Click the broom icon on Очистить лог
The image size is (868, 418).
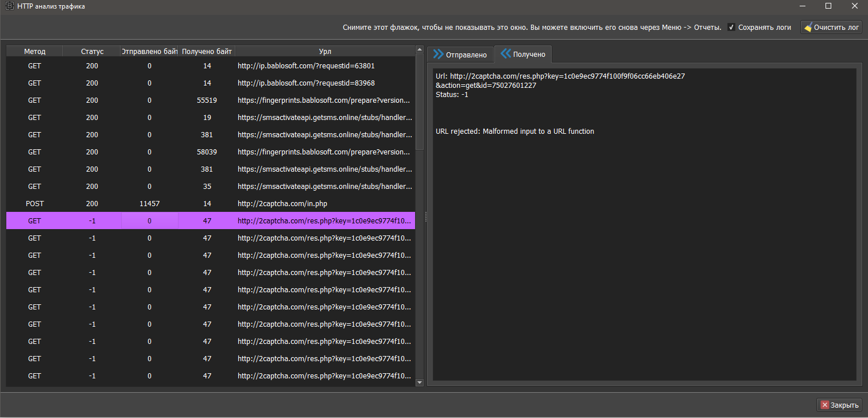pos(808,28)
